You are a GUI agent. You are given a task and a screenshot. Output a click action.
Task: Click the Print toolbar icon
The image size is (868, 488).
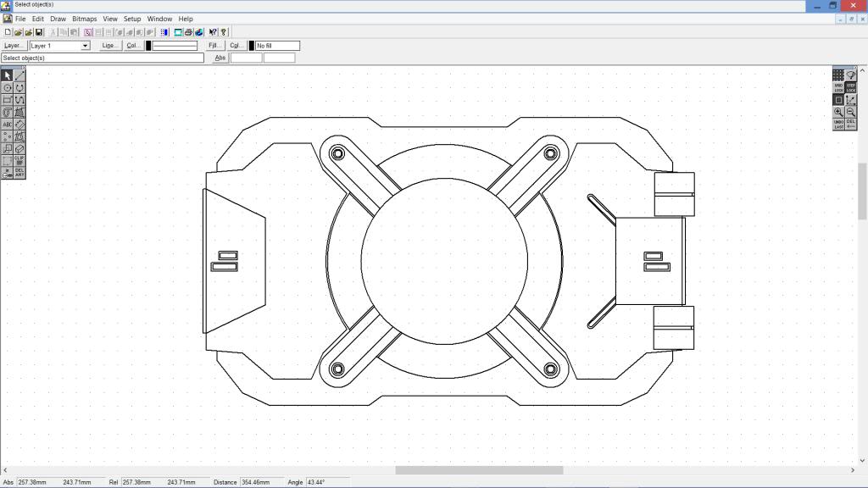[x=188, y=32]
